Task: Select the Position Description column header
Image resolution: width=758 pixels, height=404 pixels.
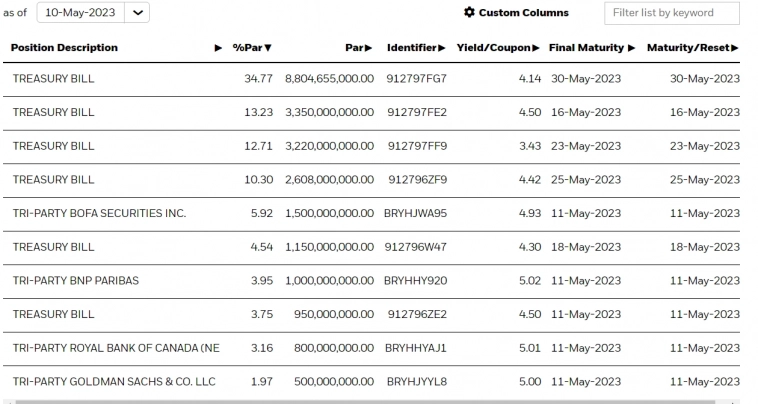Action: [x=64, y=48]
